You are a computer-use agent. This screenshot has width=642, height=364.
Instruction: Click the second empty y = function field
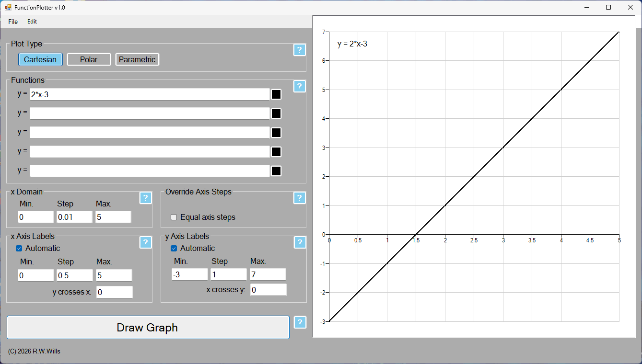150,133
